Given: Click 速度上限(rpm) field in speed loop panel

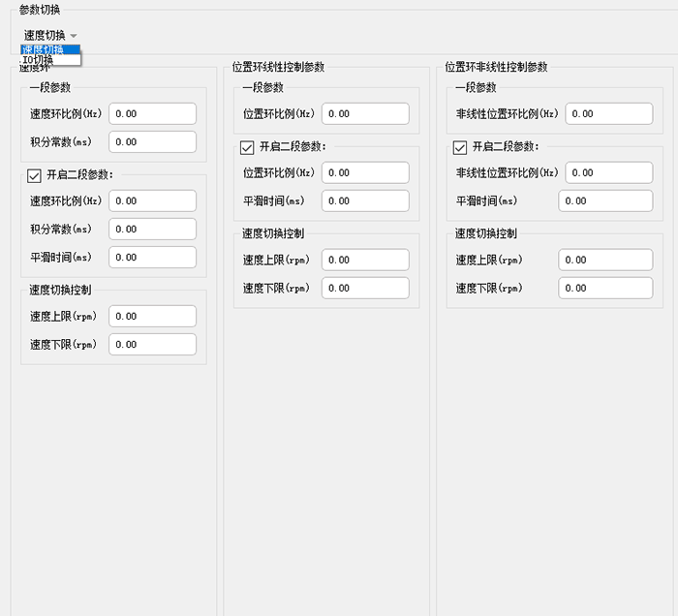Looking at the screenshot, I should [x=152, y=317].
